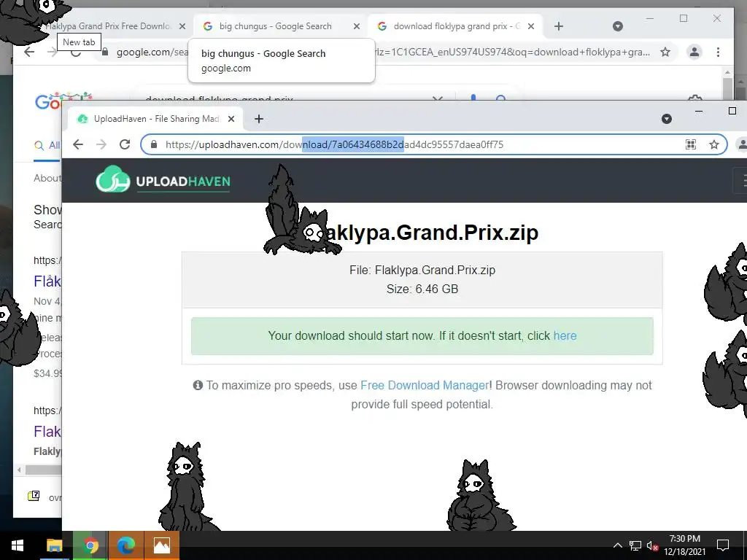This screenshot has width=747, height=560.
Task: Click forward arrow in UploadHaven window
Action: point(101,144)
